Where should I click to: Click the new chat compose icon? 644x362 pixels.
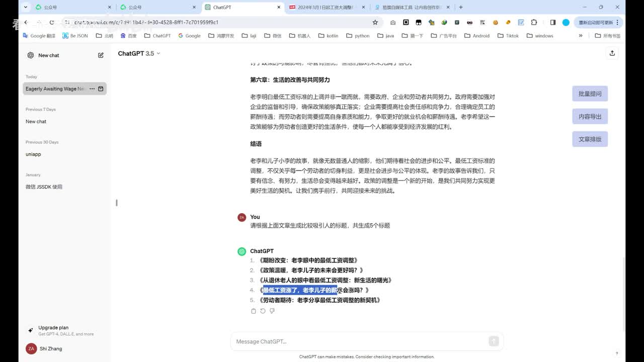(101, 55)
